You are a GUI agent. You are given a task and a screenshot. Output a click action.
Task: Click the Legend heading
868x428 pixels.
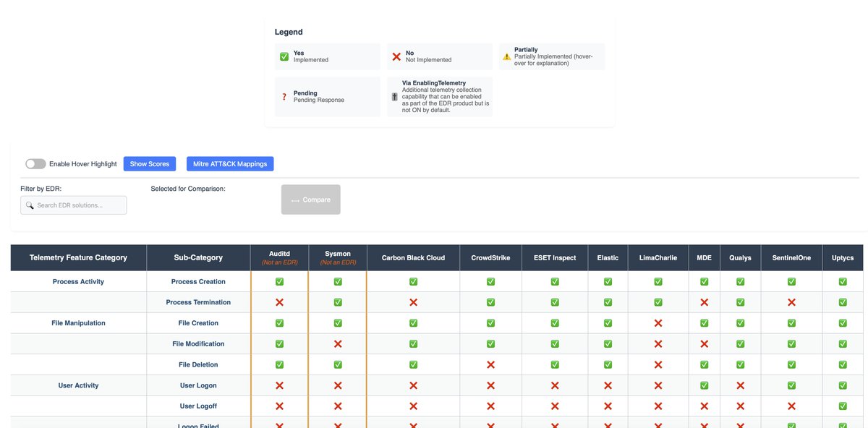pyautogui.click(x=289, y=32)
